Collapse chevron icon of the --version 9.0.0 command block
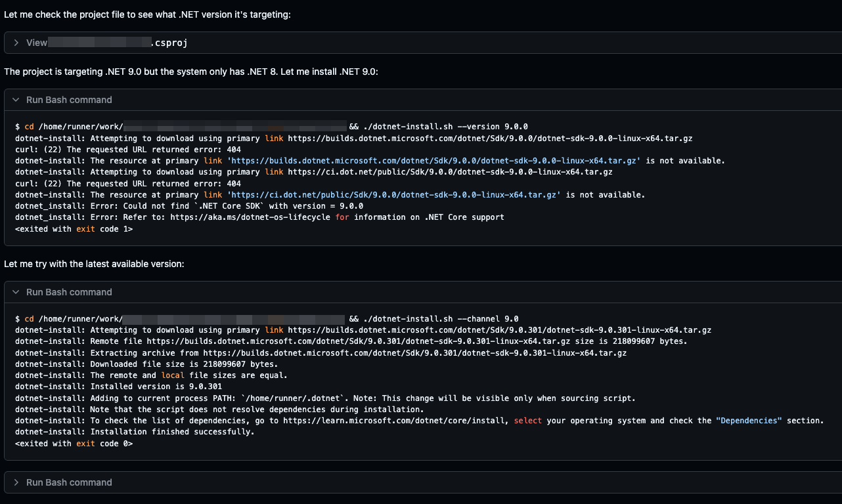842x504 pixels. click(x=16, y=100)
